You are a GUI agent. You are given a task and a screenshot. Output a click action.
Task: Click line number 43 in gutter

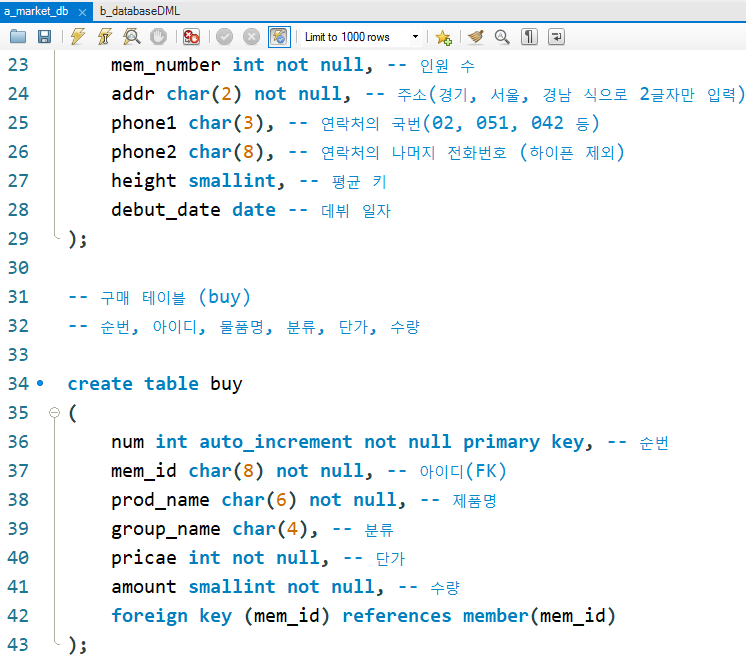(x=18, y=645)
